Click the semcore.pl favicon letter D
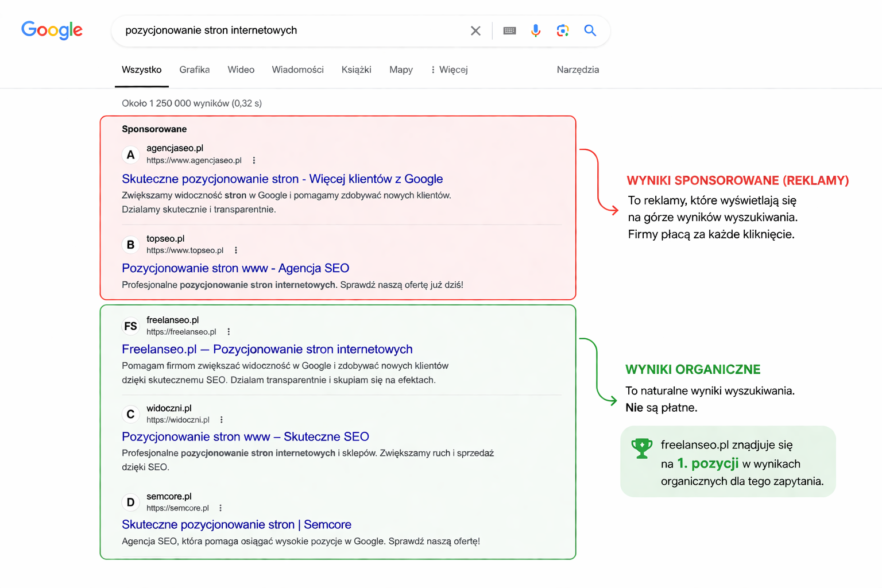The width and height of the screenshot is (882, 588). [131, 502]
